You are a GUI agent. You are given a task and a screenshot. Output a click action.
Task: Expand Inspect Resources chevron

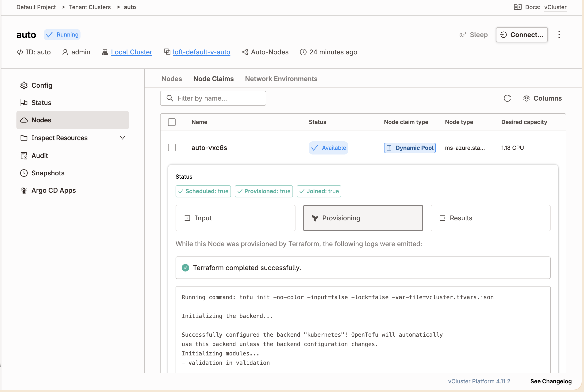point(122,138)
